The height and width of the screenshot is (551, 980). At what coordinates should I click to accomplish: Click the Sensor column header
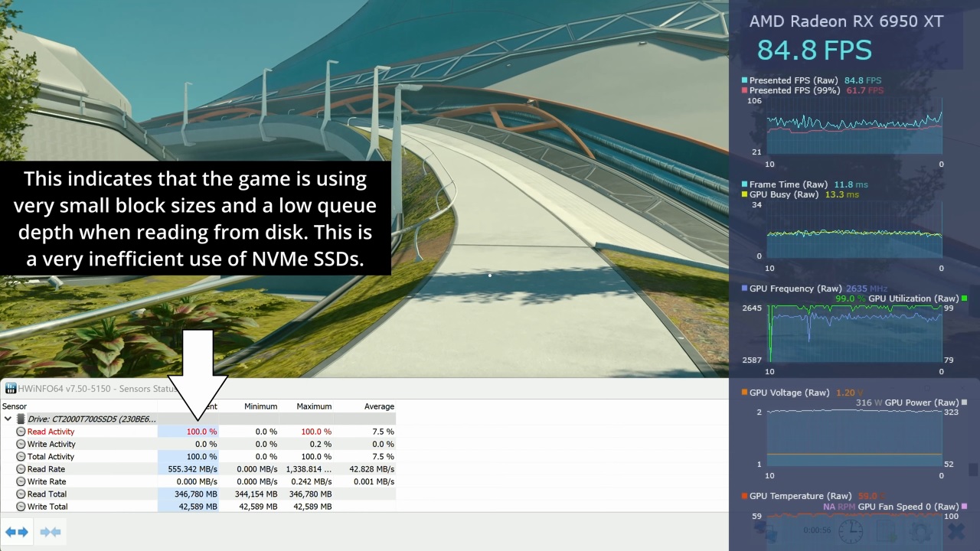coord(15,406)
